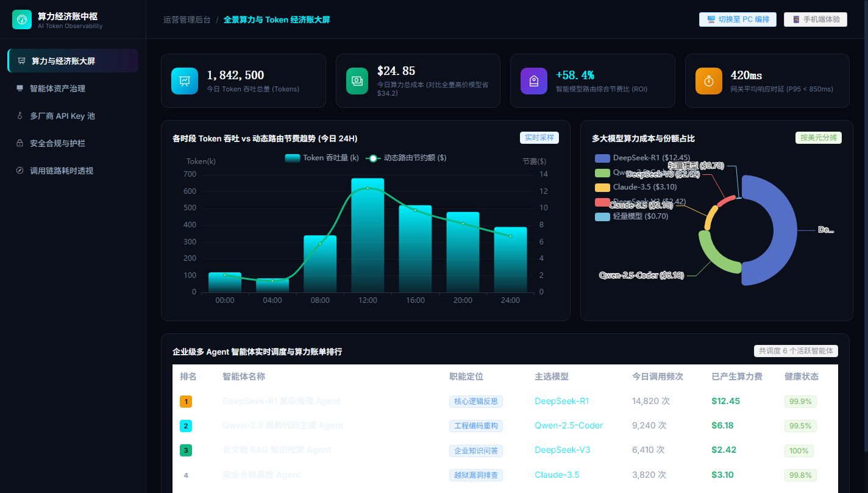This screenshot has height=493, width=868.
Task: Toggle the 动态路由节约额 ($) series in the chart legend
Action: (x=406, y=158)
